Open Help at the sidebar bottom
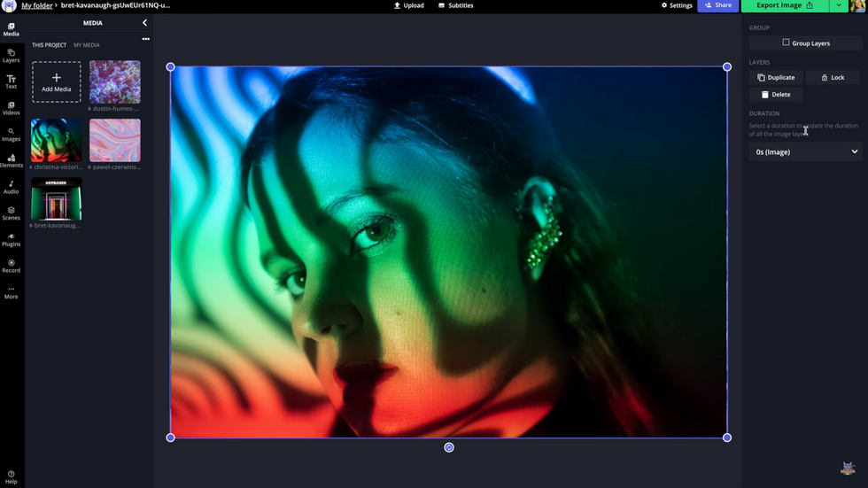The image size is (868, 488). [11, 477]
